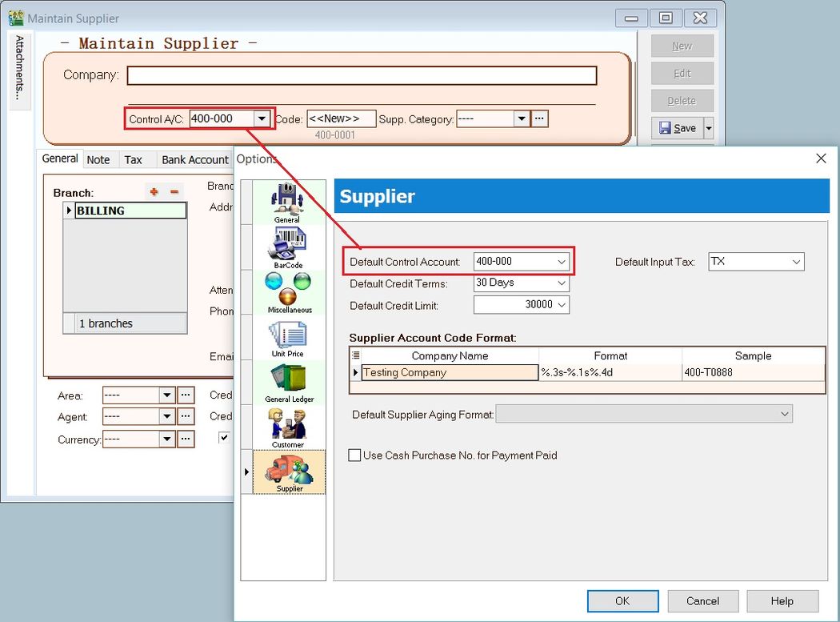840x622 pixels.
Task: Select the BarCode options icon
Action: coord(287,247)
